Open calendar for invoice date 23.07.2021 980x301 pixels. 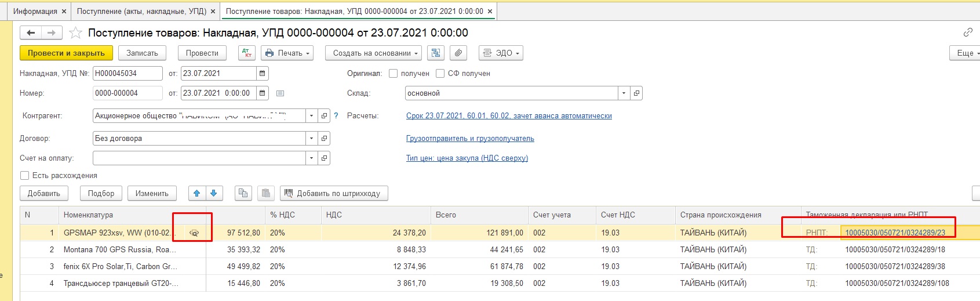point(263,74)
